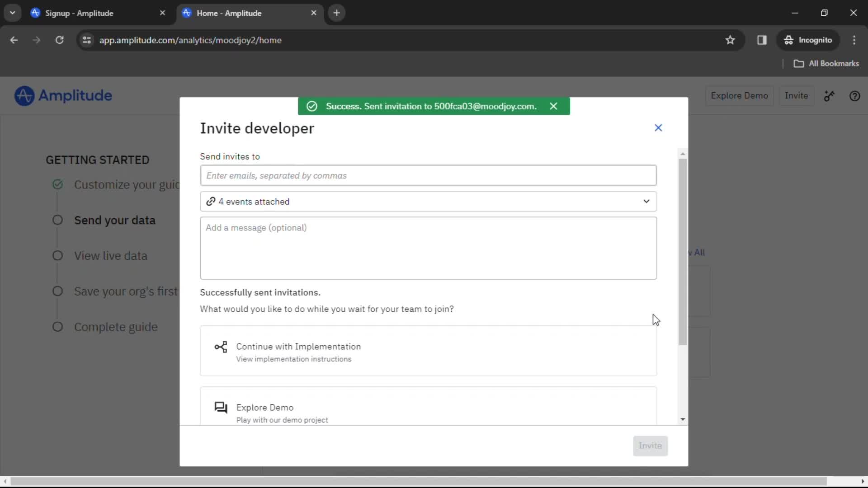Click the browser forward arrow
This screenshot has height=488, width=868.
(x=37, y=40)
